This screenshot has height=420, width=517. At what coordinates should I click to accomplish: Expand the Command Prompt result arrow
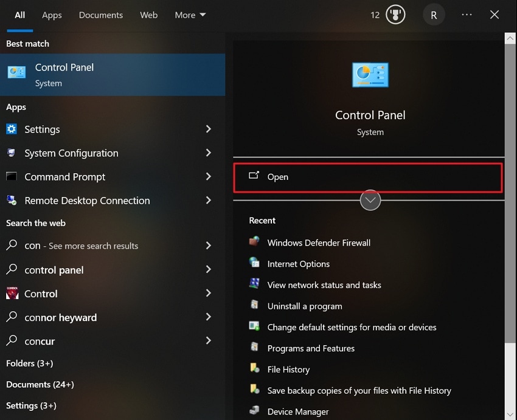tap(209, 176)
